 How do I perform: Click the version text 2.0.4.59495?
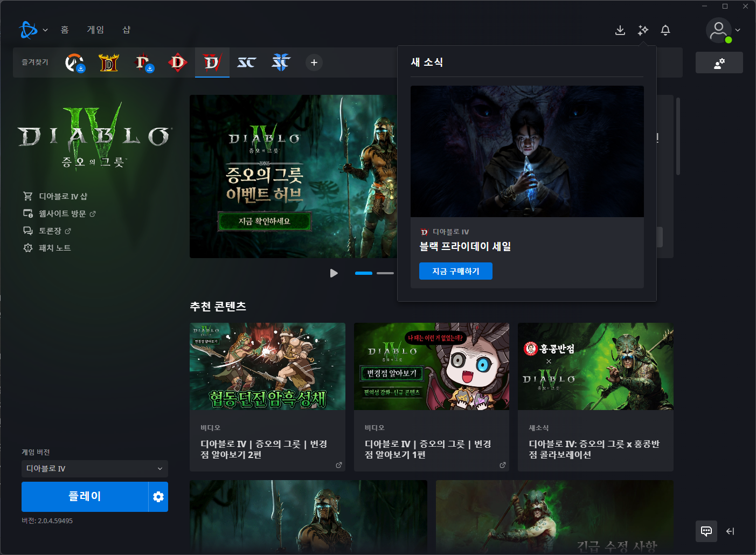(x=47, y=521)
